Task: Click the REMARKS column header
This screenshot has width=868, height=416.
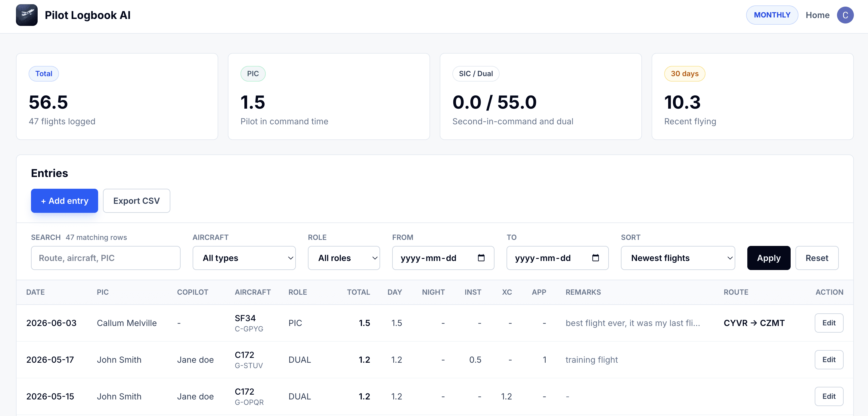Action: pyautogui.click(x=583, y=292)
